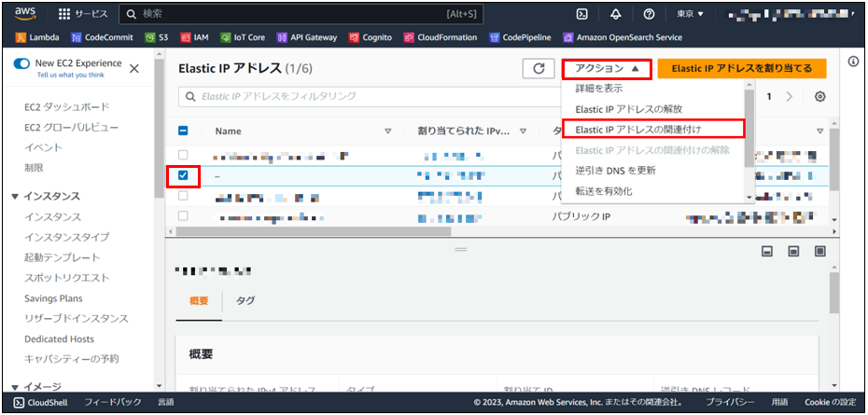Toggle New EC2 Experience switch
The height and width of the screenshot is (415, 868).
coord(21,63)
